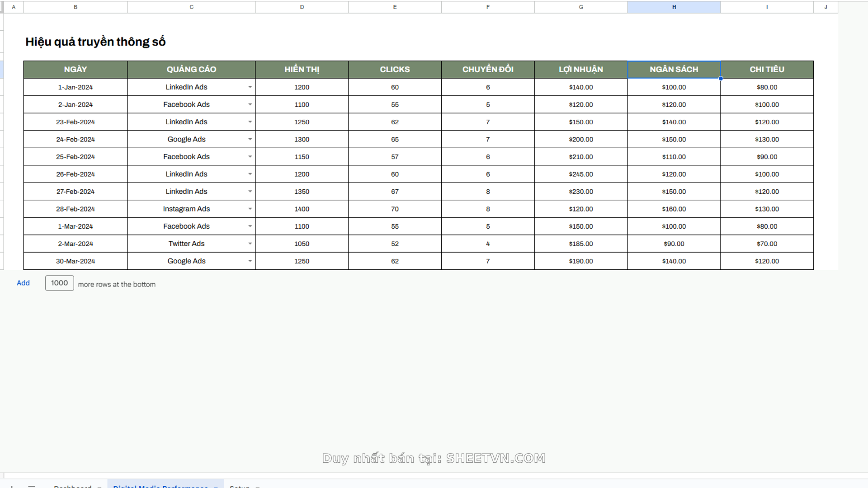
Task: Click the 1000 rows count input field
Action: point(59,283)
